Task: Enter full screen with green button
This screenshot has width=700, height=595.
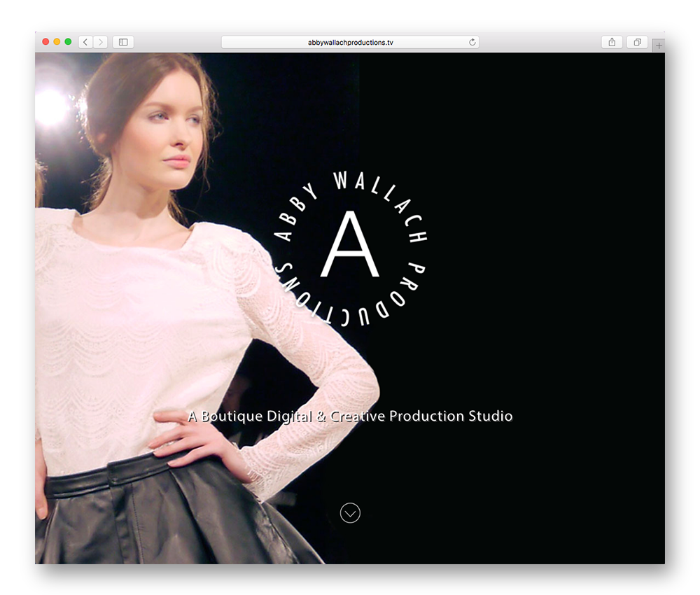Action: click(68, 41)
